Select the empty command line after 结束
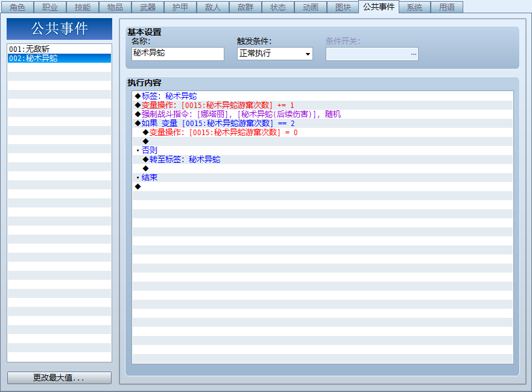Viewport: 532px width, 392px height. (322, 186)
